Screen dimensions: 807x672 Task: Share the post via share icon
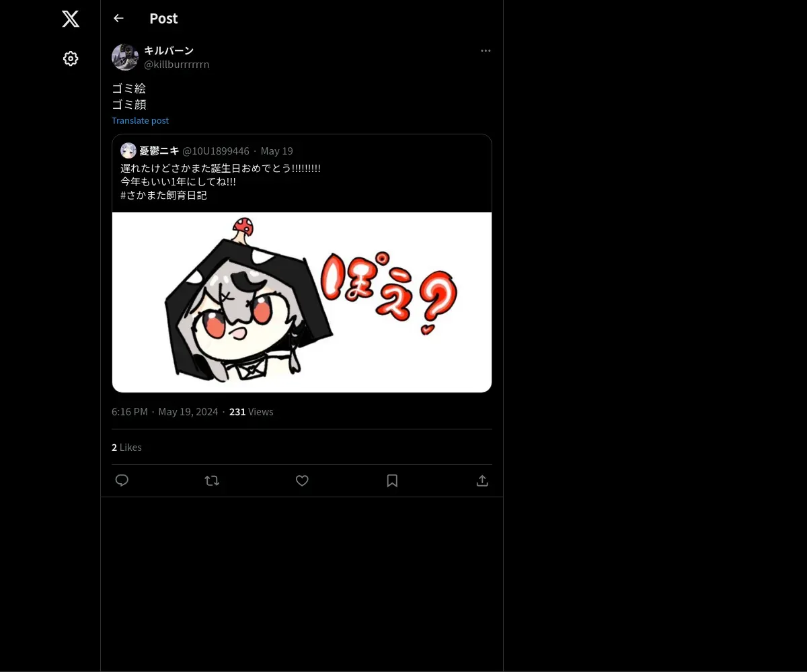[x=482, y=480]
